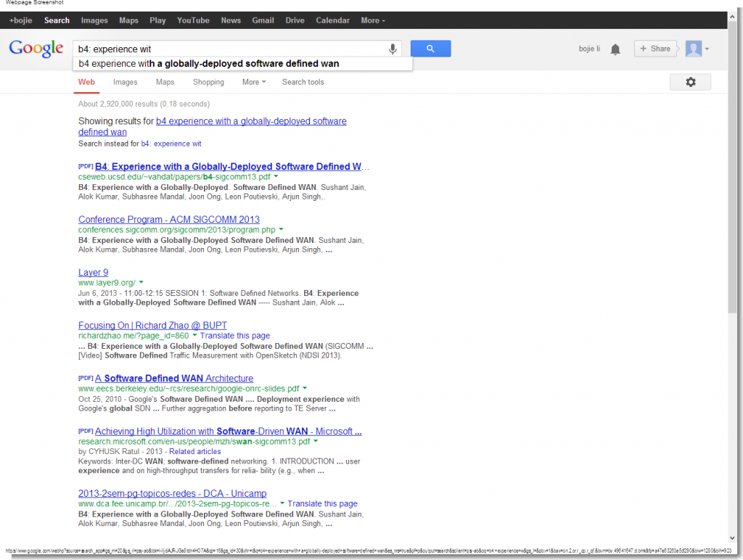Click the microphone voice search icon

click(x=392, y=48)
